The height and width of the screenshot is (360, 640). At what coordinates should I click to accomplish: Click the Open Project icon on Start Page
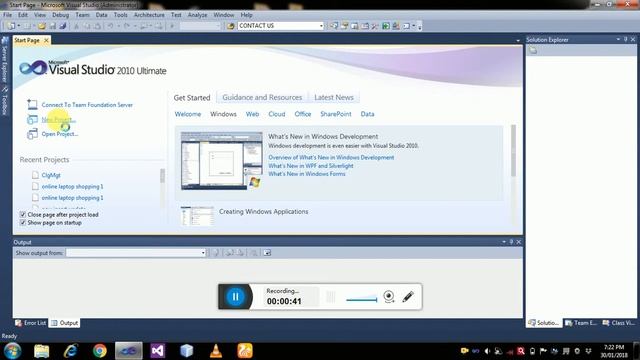click(x=32, y=134)
